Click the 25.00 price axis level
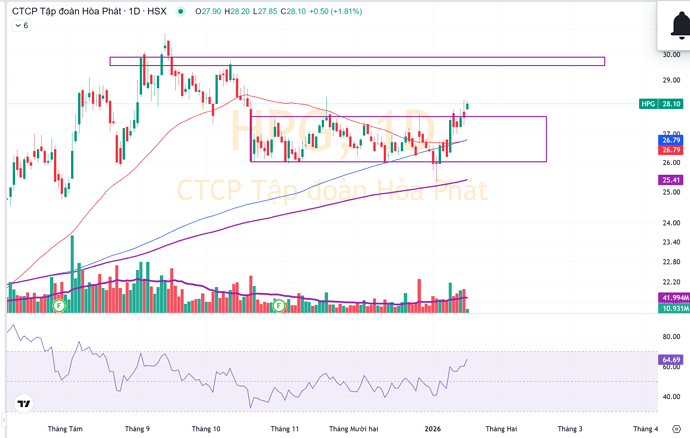690x438 pixels. (672, 192)
